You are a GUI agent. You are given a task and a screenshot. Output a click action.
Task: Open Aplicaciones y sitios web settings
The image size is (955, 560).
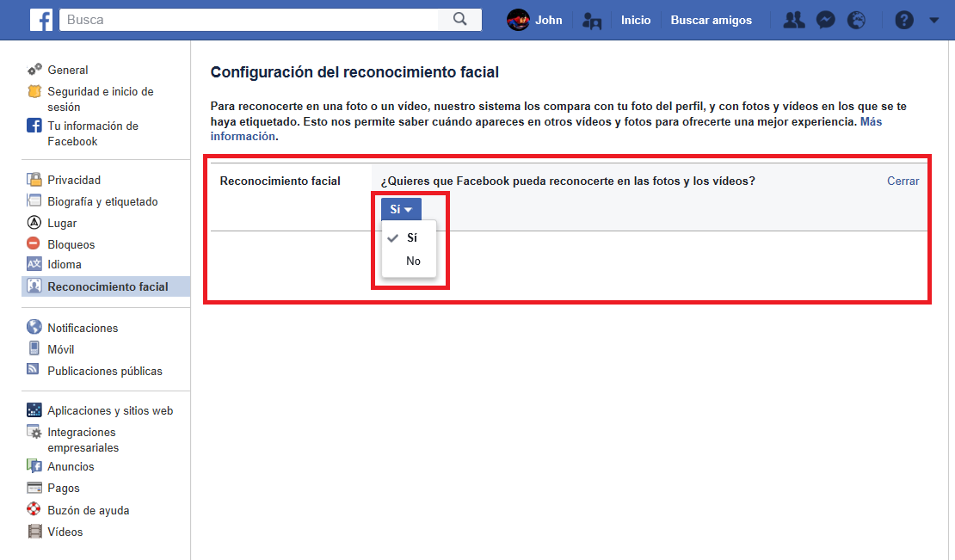(110, 411)
